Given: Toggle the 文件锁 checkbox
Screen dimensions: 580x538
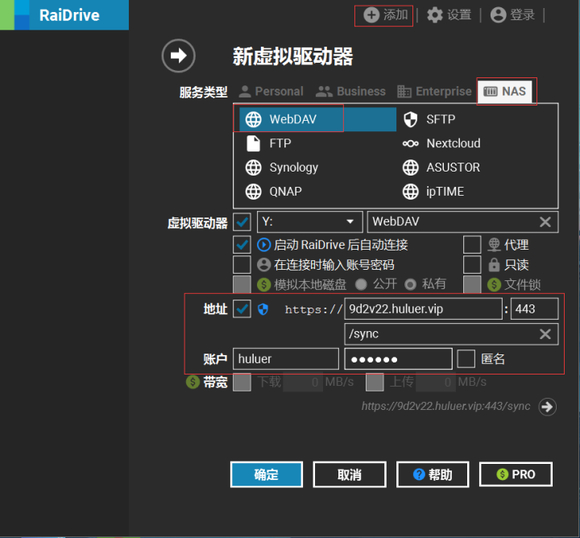Looking at the screenshot, I should pyautogui.click(x=472, y=285).
